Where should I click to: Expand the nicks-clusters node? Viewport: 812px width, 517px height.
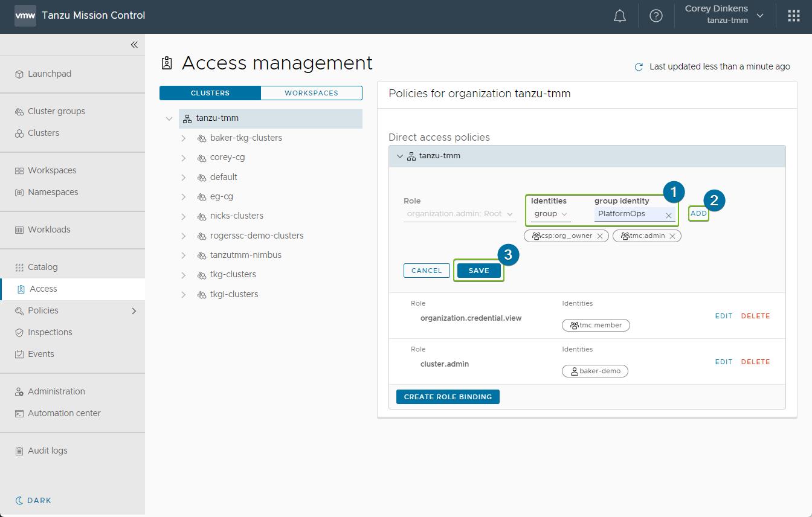184,216
